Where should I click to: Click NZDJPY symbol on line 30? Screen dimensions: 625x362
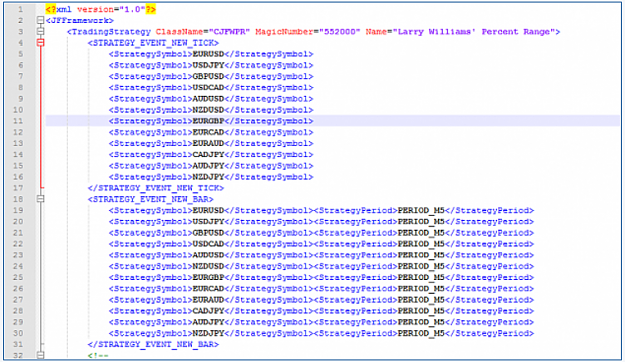point(208,333)
